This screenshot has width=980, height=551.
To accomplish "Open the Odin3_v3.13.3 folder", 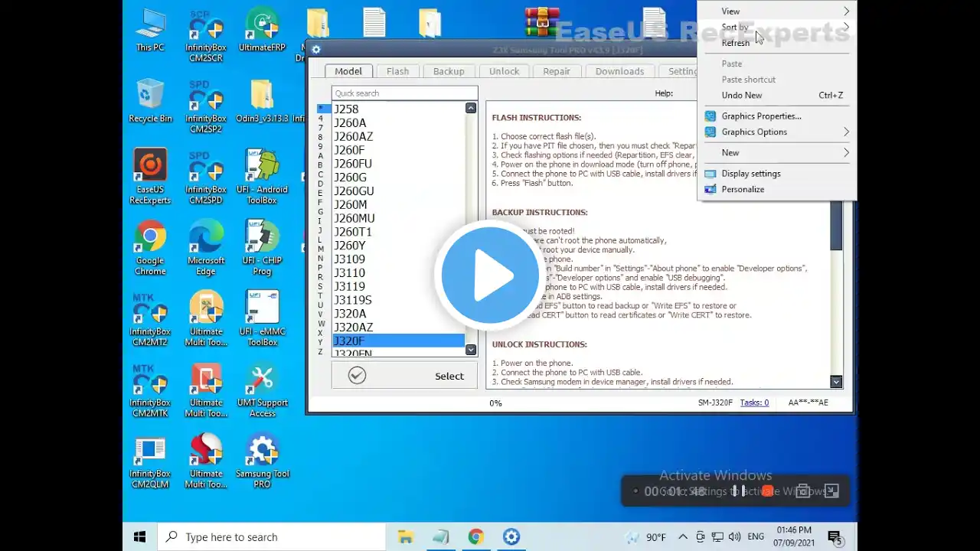I will click(x=262, y=102).
